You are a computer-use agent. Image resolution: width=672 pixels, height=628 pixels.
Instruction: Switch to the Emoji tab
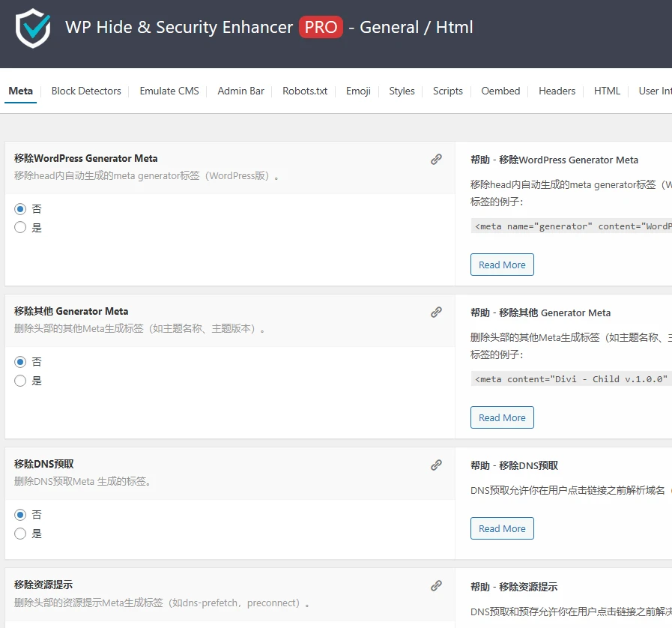[x=357, y=91]
